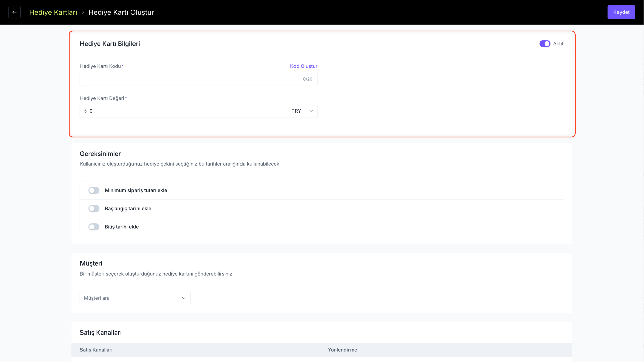
Task: Click the 0/20 character counter
Action: (308, 79)
